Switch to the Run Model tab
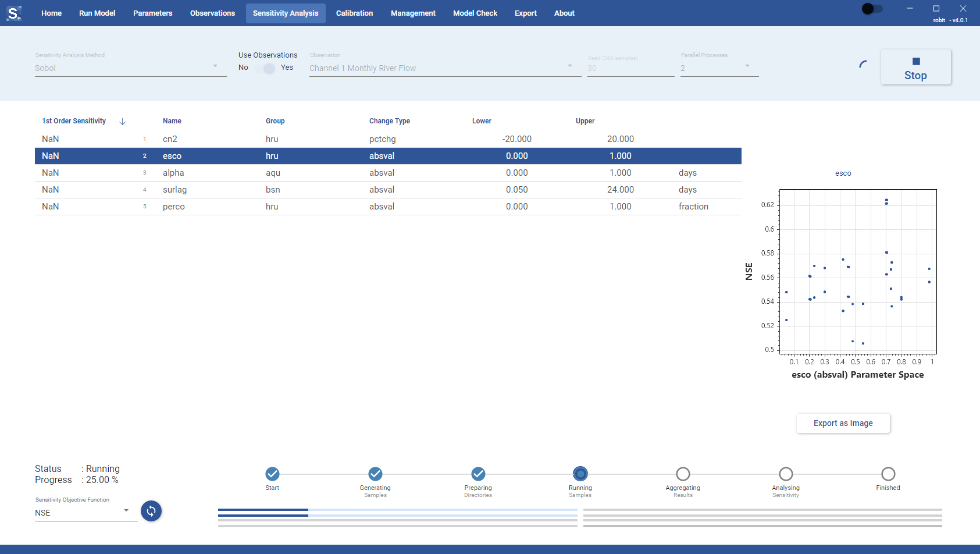 [x=97, y=13]
